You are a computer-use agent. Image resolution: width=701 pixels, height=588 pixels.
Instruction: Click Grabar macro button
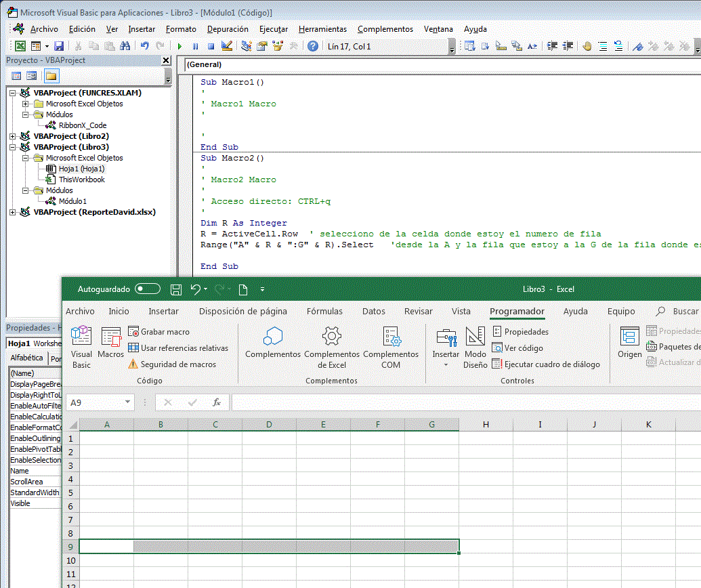158,332
